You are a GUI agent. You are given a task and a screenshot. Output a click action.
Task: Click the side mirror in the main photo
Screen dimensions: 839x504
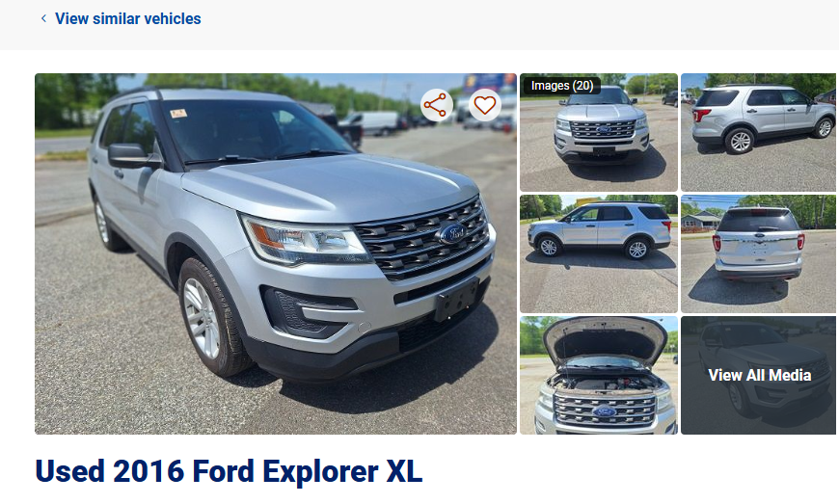pyautogui.click(x=132, y=155)
